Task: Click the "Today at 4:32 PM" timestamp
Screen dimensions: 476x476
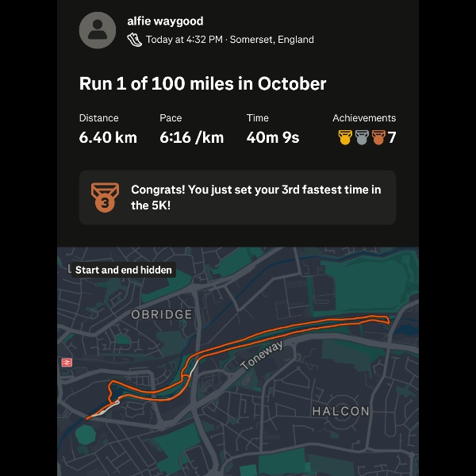Action: pyautogui.click(x=184, y=39)
